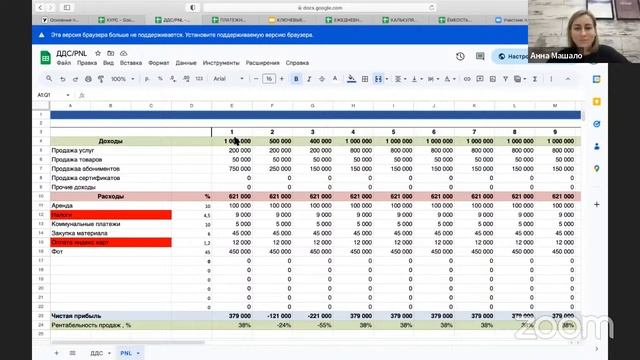Image resolution: width=640 pixels, height=360 pixels.
Task: Open the comments panel icon
Action: [x=480, y=56]
